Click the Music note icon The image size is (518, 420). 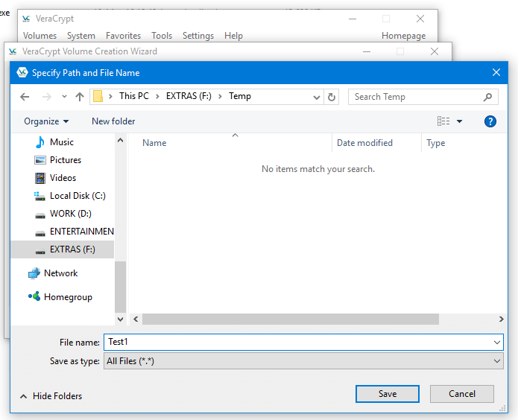[40, 142]
